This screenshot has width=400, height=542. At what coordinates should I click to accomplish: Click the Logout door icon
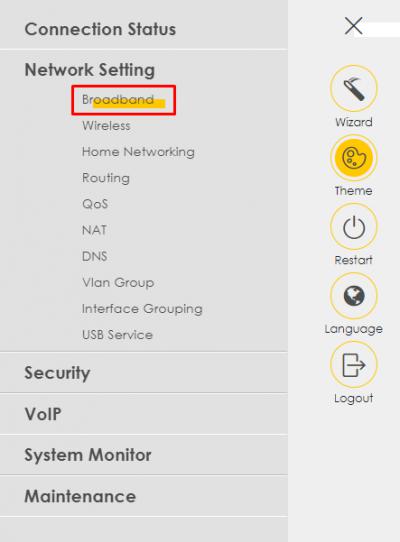click(353, 364)
